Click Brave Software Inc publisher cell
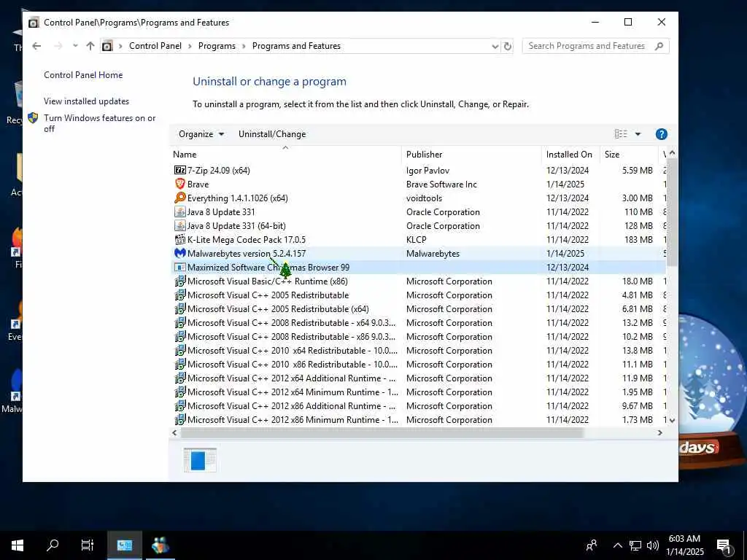The width and height of the screenshot is (747, 560). pos(441,184)
